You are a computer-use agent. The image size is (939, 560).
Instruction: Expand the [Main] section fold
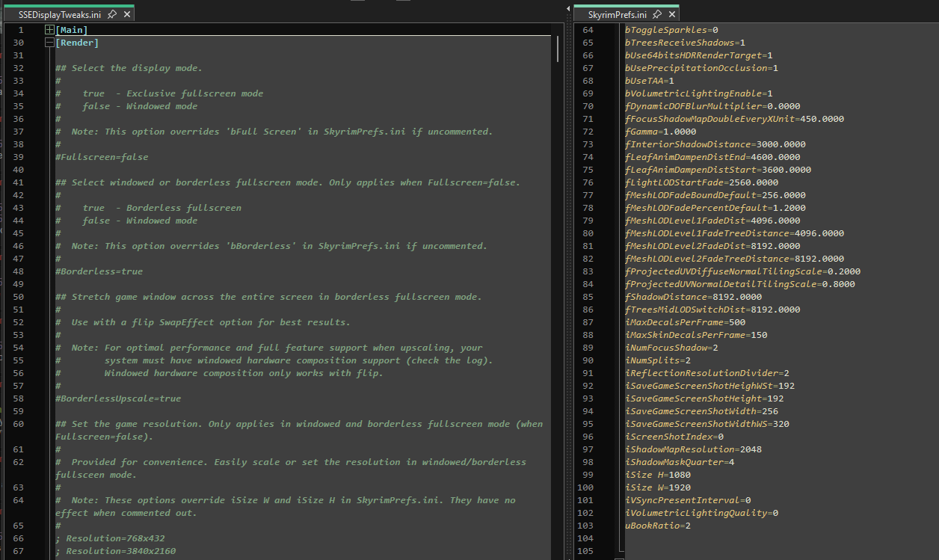[49, 30]
